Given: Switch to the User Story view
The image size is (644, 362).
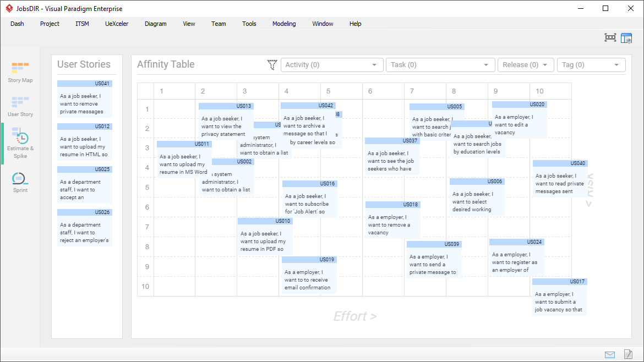Looking at the screenshot, I should [20, 106].
